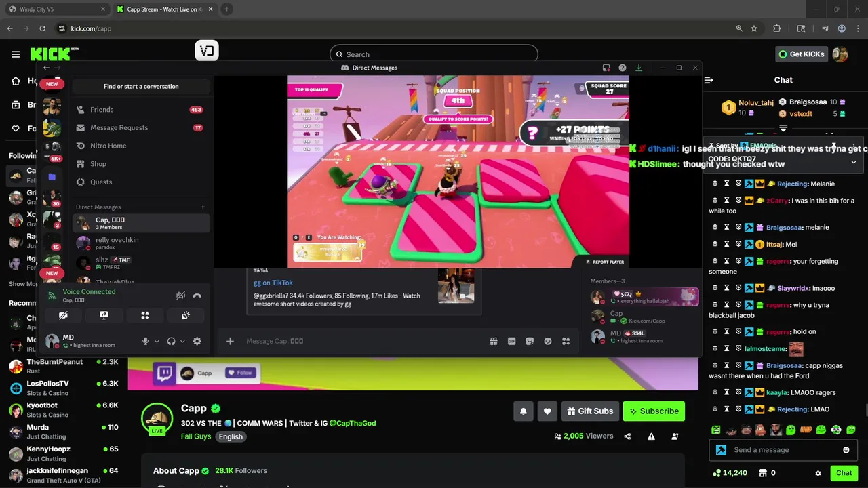Image resolution: width=868 pixels, height=488 pixels.
Task: Deafen audio with Discord headphone icon
Action: point(171,341)
